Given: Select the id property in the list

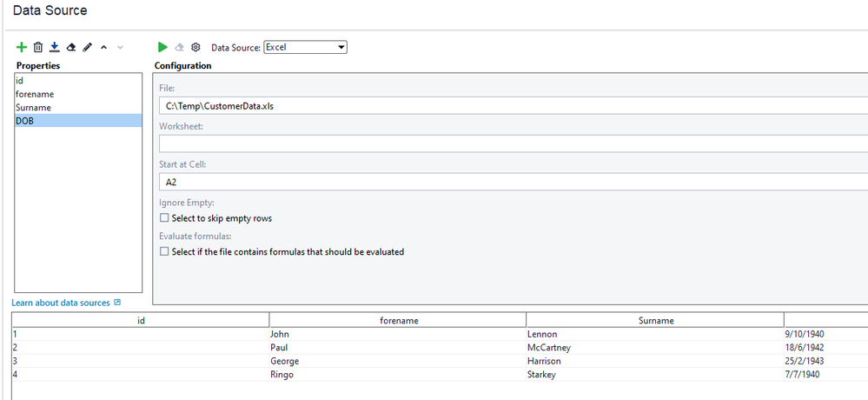Looking at the screenshot, I should 19,80.
